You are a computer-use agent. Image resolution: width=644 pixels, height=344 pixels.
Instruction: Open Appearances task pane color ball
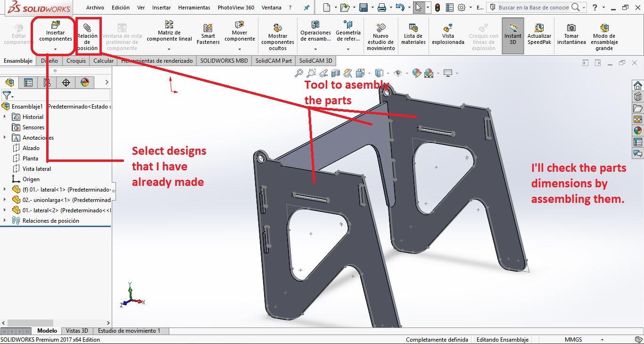(x=638, y=131)
